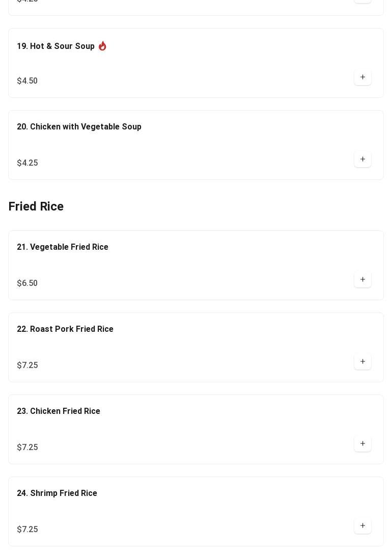The width and height of the screenshot is (392, 552).
Task: Add Roast Pork Fried Rice using plus icon
Action: [x=362, y=361]
